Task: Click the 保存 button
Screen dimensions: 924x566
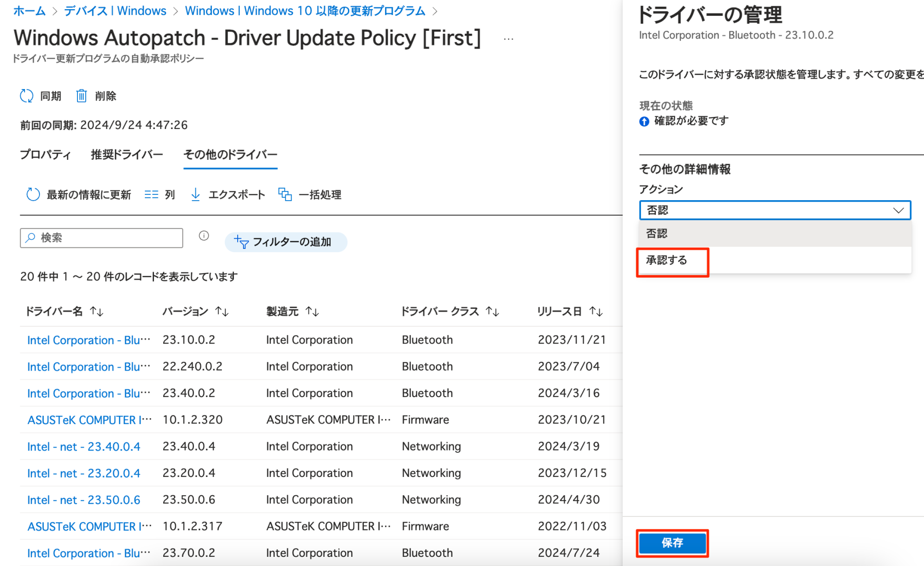Action: (672, 543)
